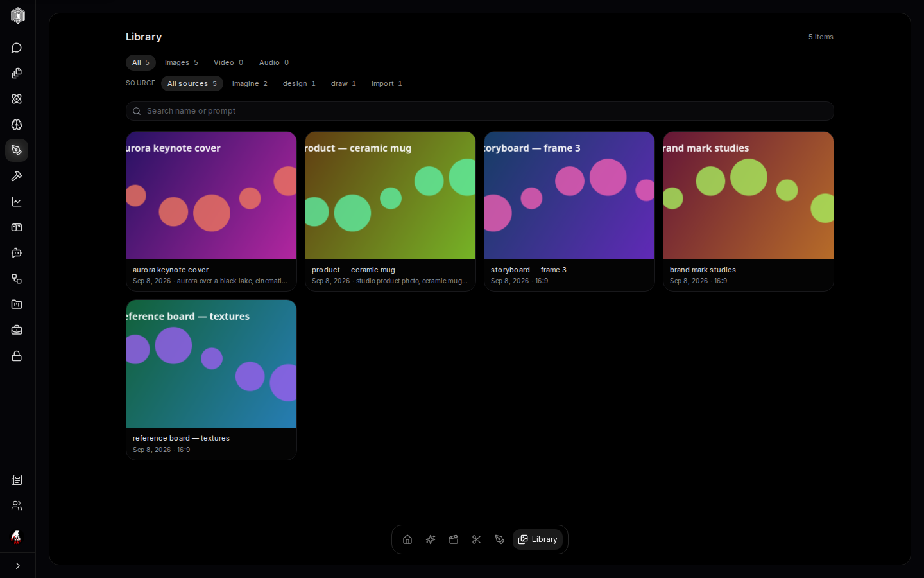The width and height of the screenshot is (924, 578).
Task: Go to home icon in bottom dock
Action: pyautogui.click(x=407, y=539)
